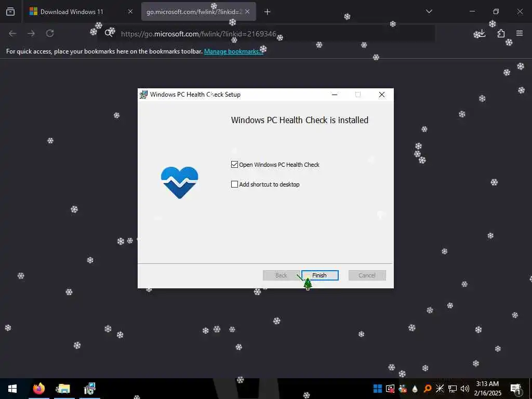Click the installer setup icon in the taskbar

(89, 389)
